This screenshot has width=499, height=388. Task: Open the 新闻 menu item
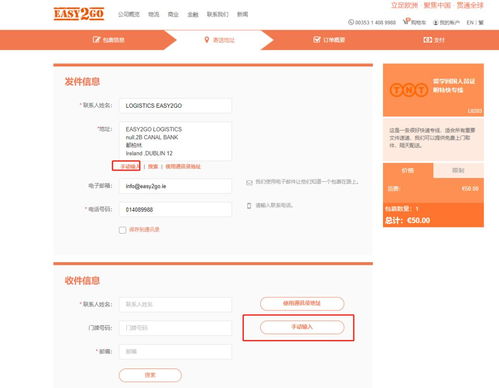(x=242, y=14)
